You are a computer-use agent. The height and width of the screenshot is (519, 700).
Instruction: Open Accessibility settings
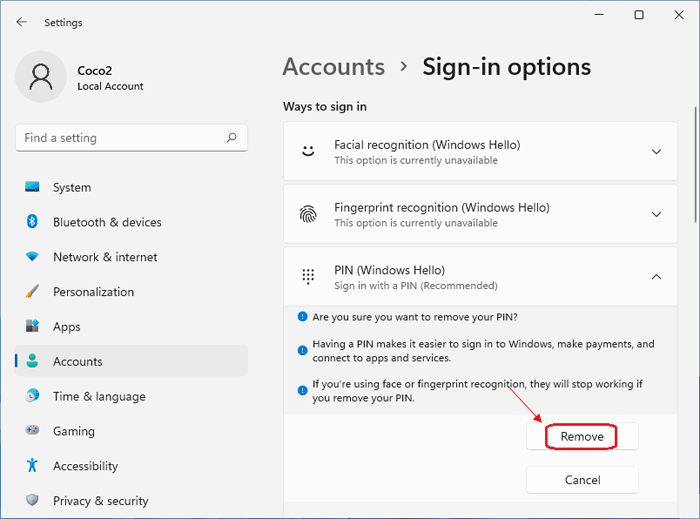[131, 466]
